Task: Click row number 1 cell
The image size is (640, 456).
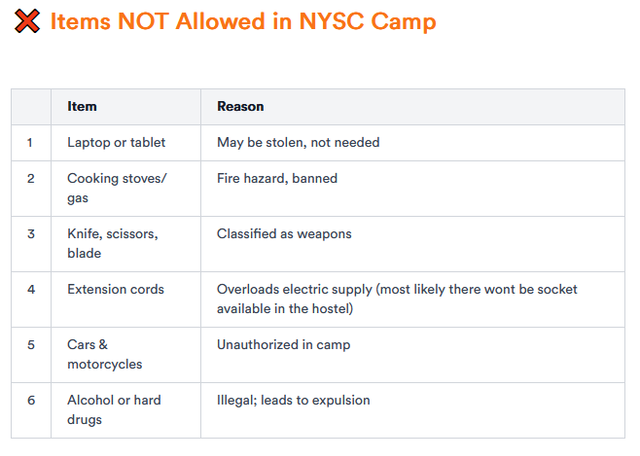Action: click(31, 142)
